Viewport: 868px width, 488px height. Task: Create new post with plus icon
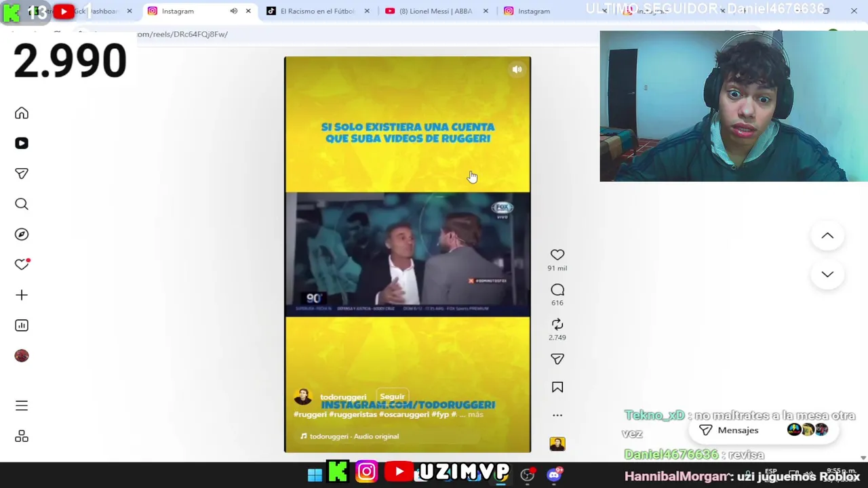coord(22,295)
